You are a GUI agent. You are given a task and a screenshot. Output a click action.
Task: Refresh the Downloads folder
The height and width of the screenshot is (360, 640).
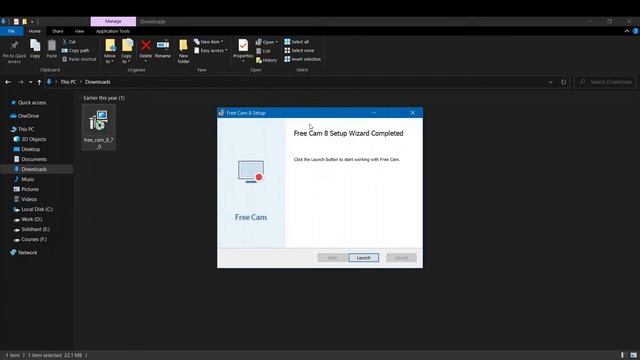[x=564, y=82]
